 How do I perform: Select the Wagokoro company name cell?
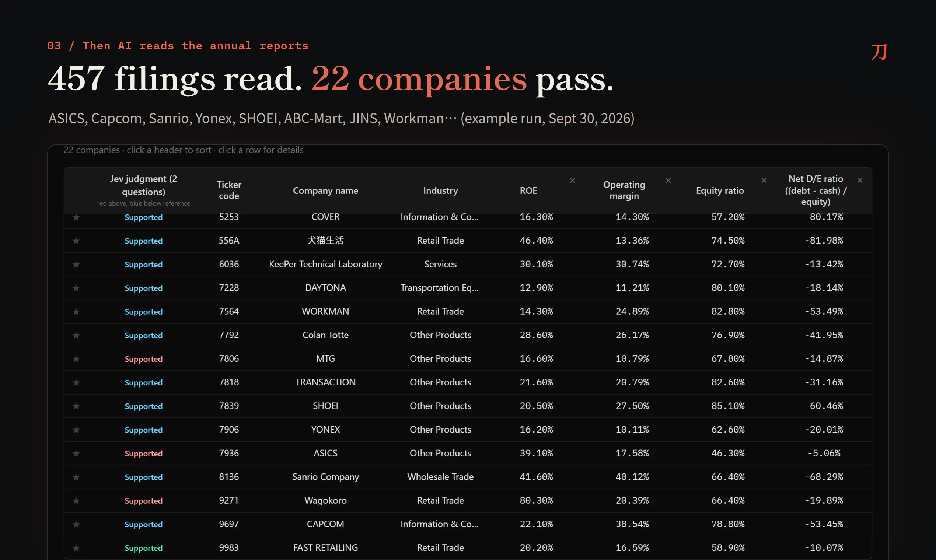[325, 500]
